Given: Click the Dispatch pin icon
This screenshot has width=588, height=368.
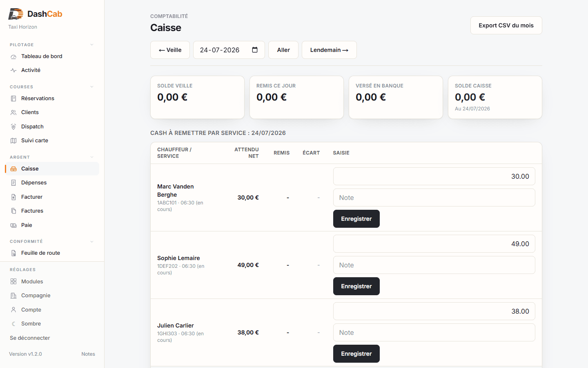Looking at the screenshot, I should pos(13,127).
